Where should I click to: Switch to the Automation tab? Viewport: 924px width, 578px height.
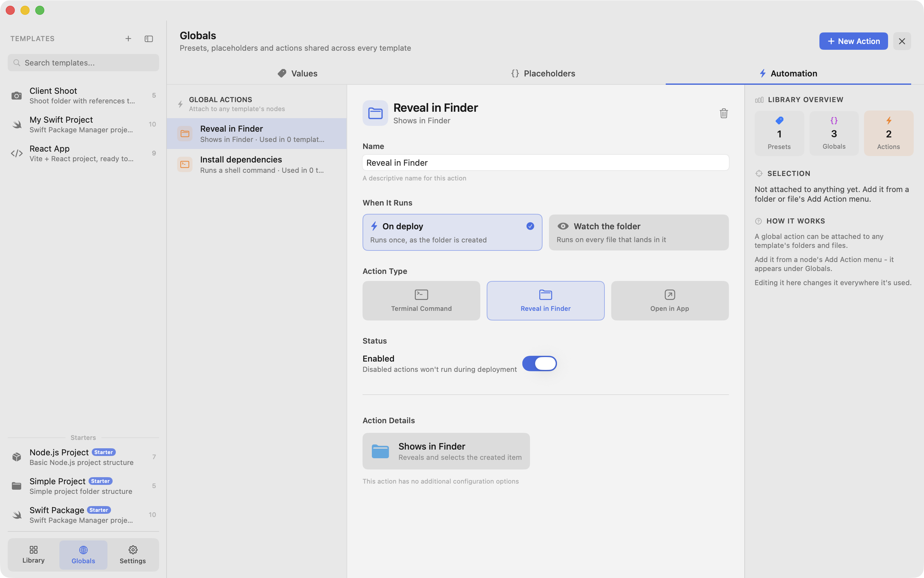(x=788, y=74)
